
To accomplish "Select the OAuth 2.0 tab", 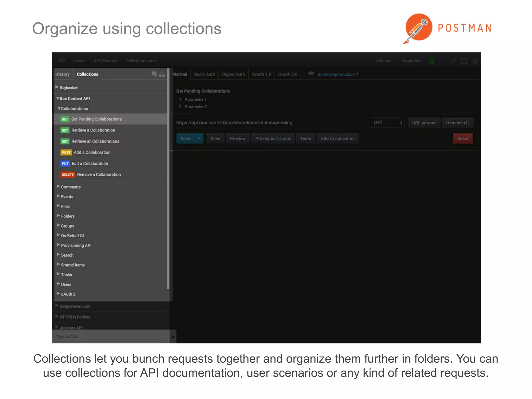I will [x=288, y=74].
